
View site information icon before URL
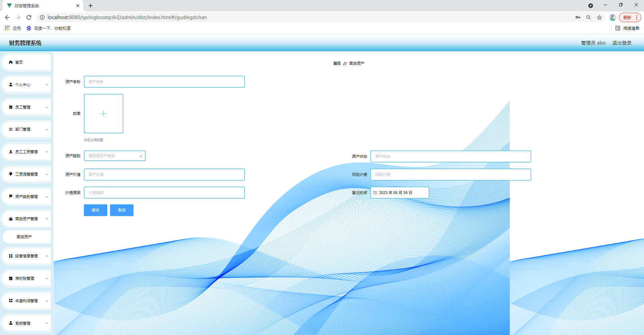(x=42, y=17)
